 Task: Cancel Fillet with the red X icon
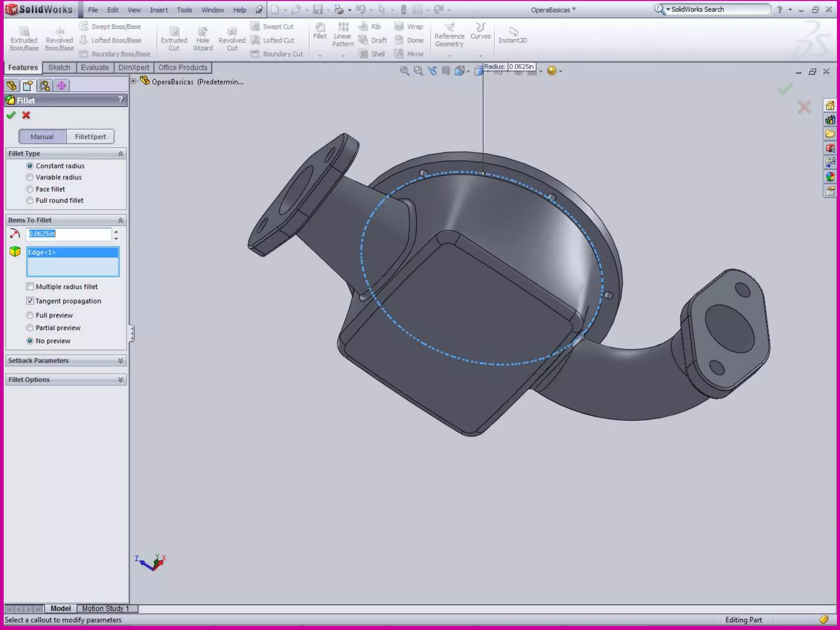click(x=26, y=115)
